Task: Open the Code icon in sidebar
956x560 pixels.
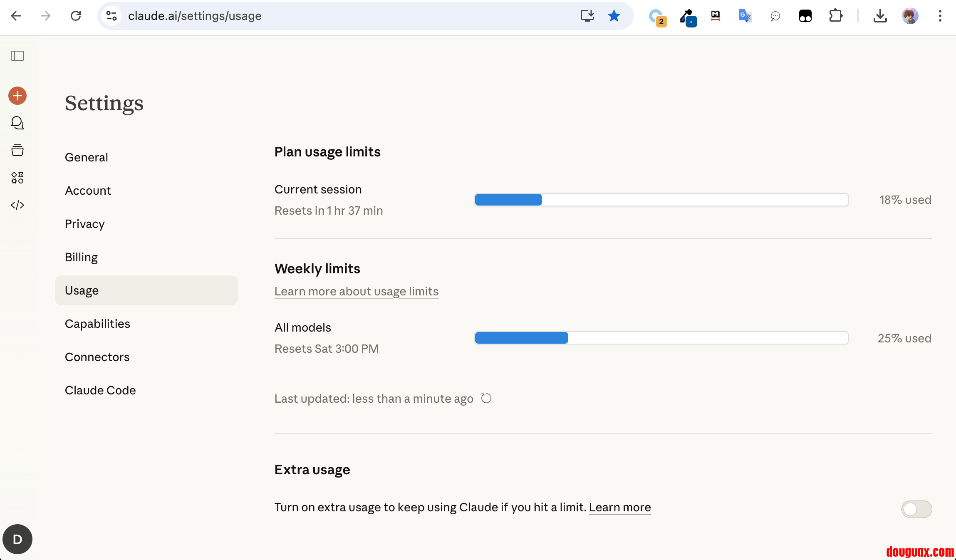Action: tap(17, 205)
